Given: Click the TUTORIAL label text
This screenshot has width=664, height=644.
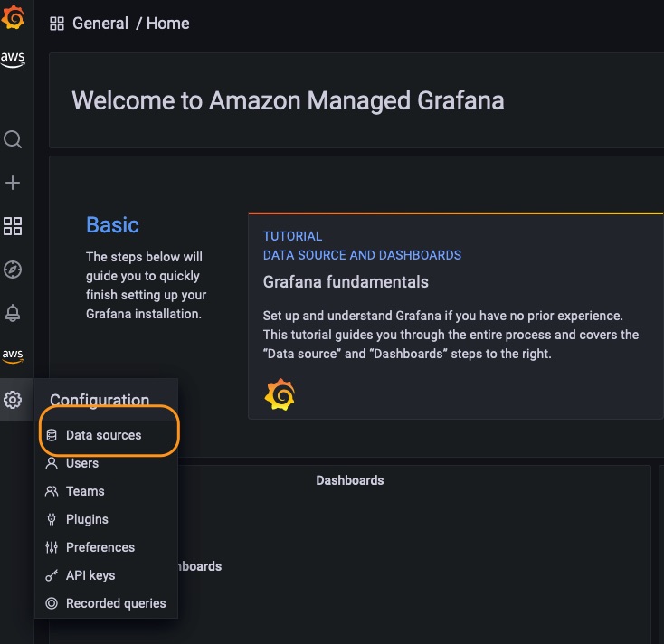Looking at the screenshot, I should 292,236.
